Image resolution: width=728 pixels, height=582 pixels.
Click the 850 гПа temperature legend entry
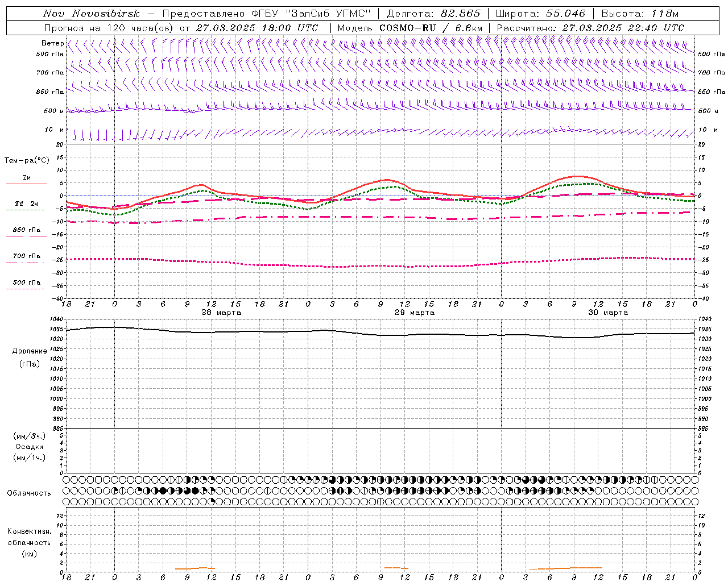point(26,230)
